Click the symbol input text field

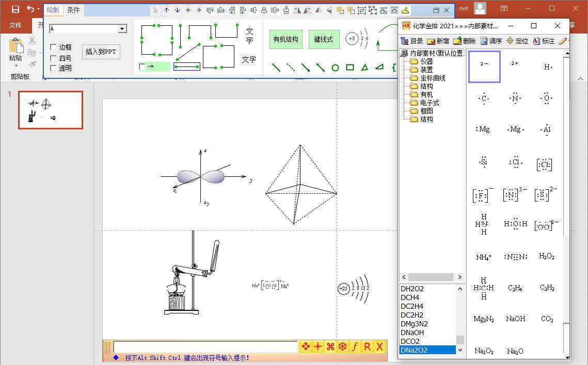pos(205,346)
